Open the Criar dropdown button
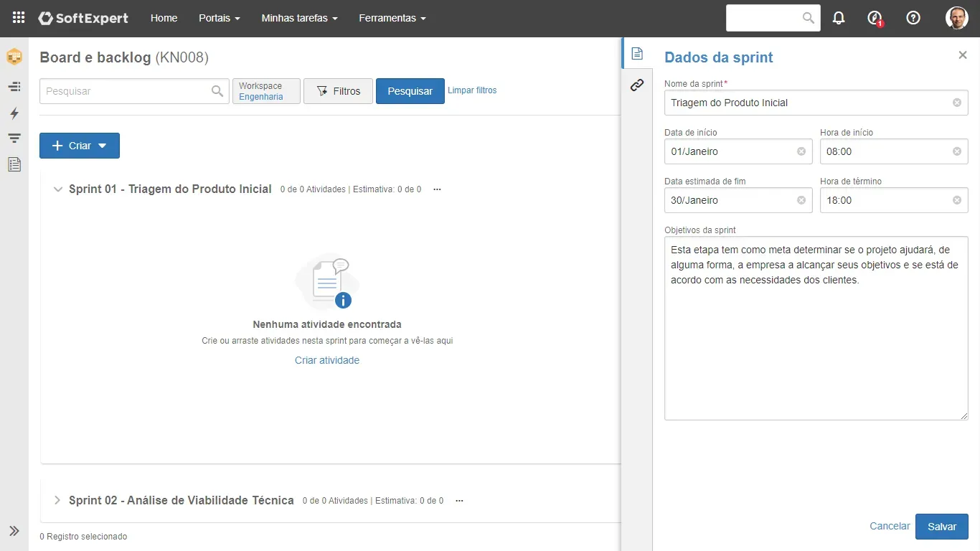 coord(80,146)
